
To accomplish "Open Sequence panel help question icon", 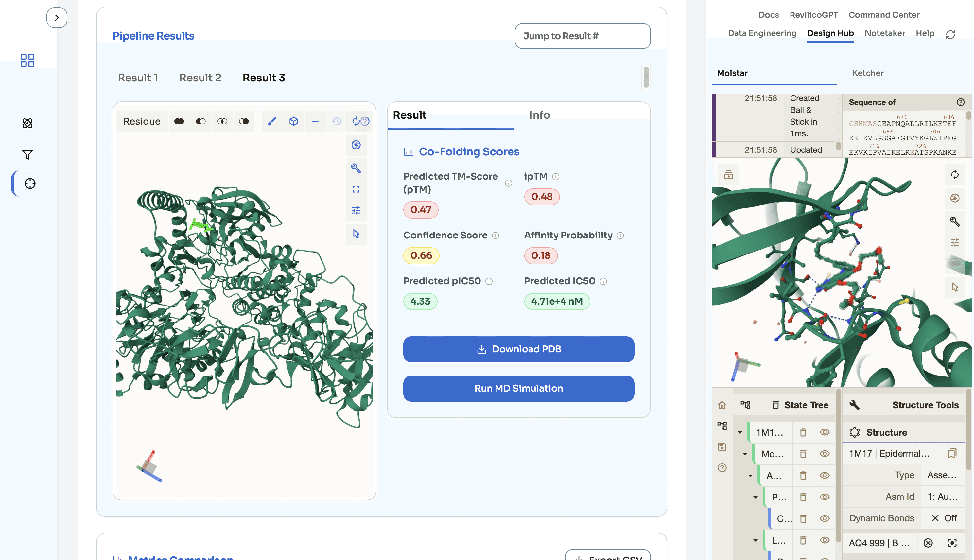I will pyautogui.click(x=961, y=102).
